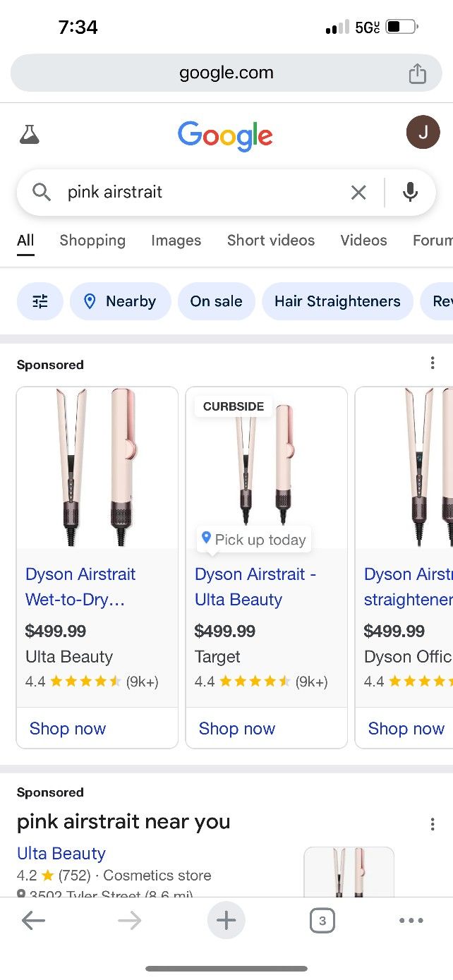Open the tab switcher showing 3 tabs
453x980 pixels.
click(x=322, y=920)
